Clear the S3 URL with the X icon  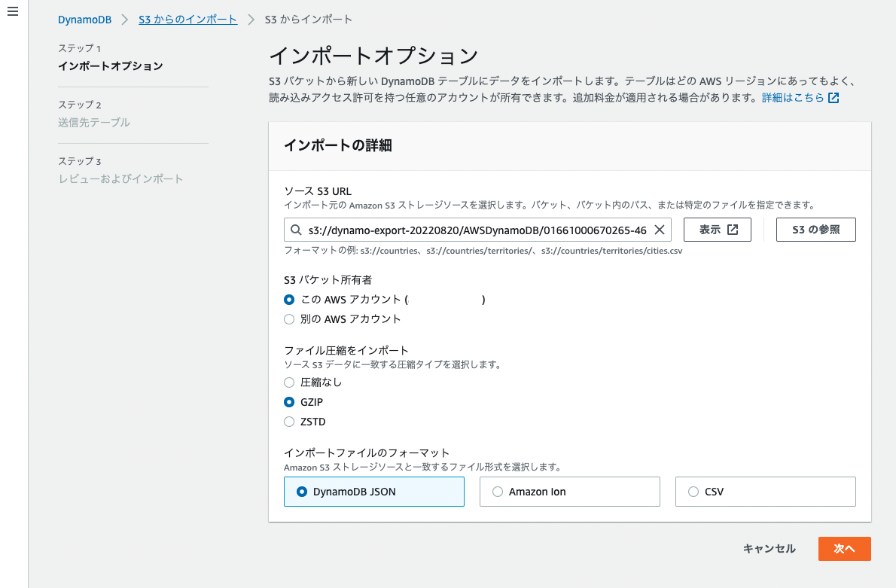(x=660, y=230)
